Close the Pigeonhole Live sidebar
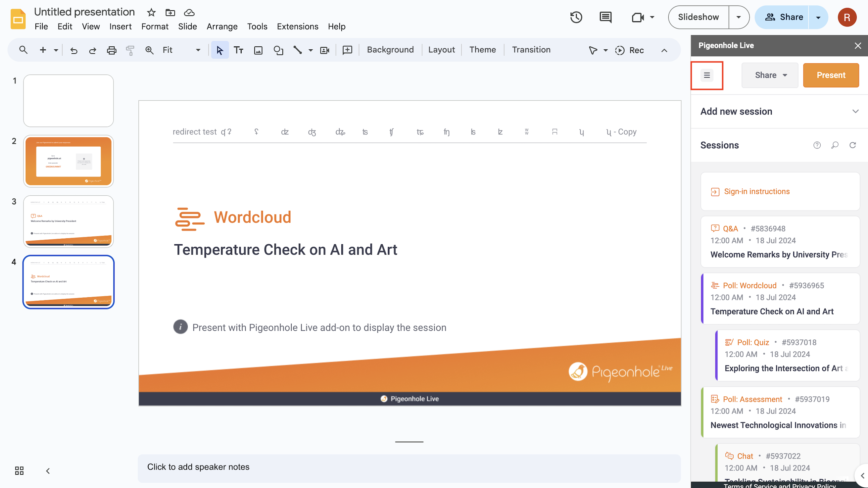The height and width of the screenshot is (488, 868). click(x=857, y=45)
